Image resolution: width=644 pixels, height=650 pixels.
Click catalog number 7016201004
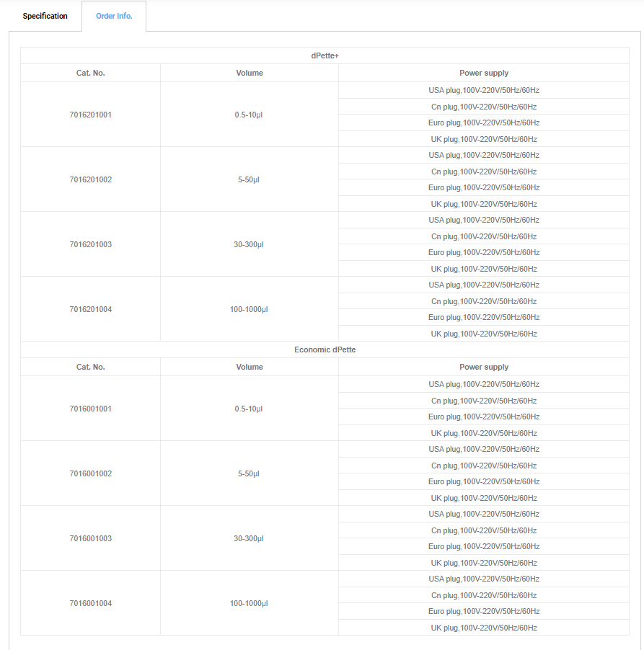click(x=91, y=309)
